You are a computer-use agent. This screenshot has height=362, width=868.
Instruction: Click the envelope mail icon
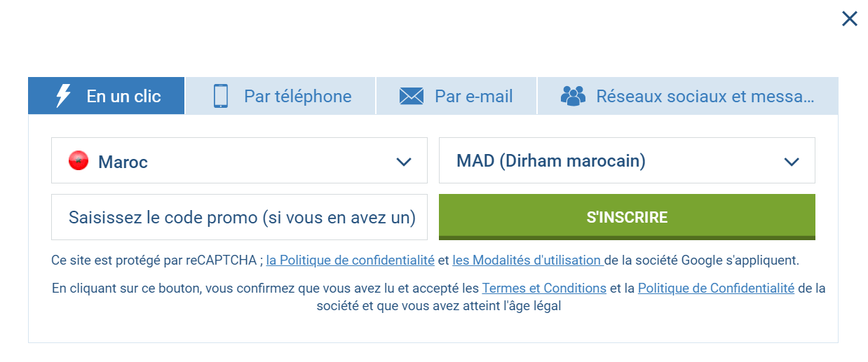click(x=412, y=96)
